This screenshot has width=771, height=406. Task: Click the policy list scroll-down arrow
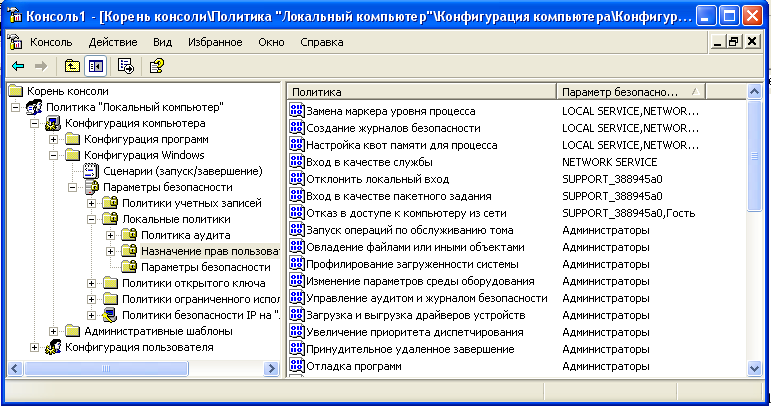pos(754,368)
